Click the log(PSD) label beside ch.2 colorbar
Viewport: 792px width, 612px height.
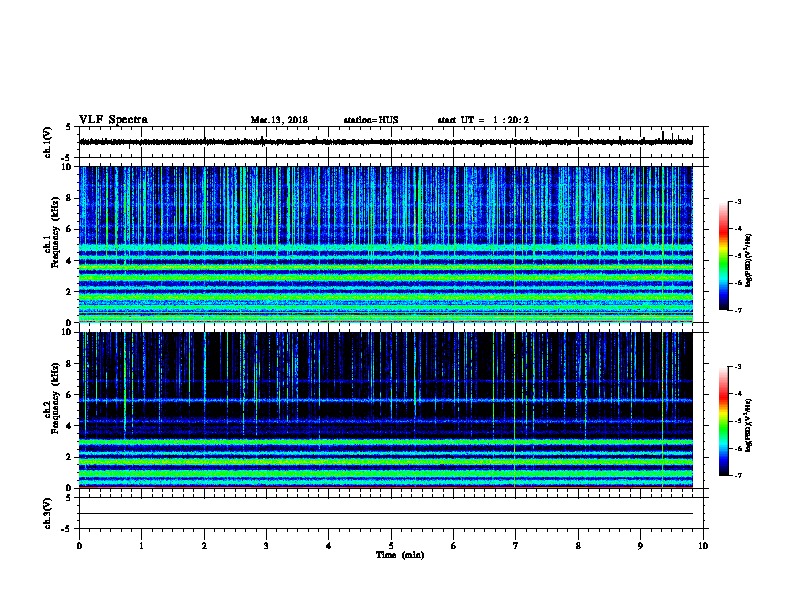coord(748,425)
